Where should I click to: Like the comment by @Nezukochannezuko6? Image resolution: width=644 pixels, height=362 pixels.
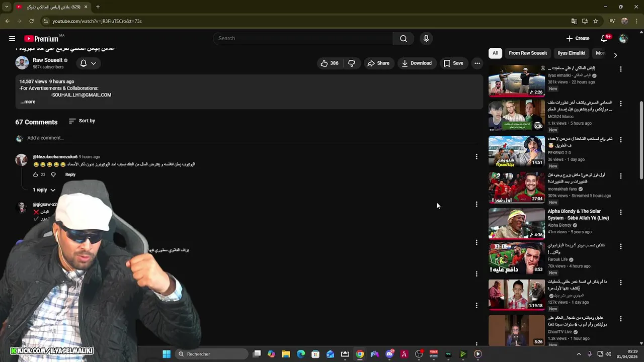click(35, 174)
